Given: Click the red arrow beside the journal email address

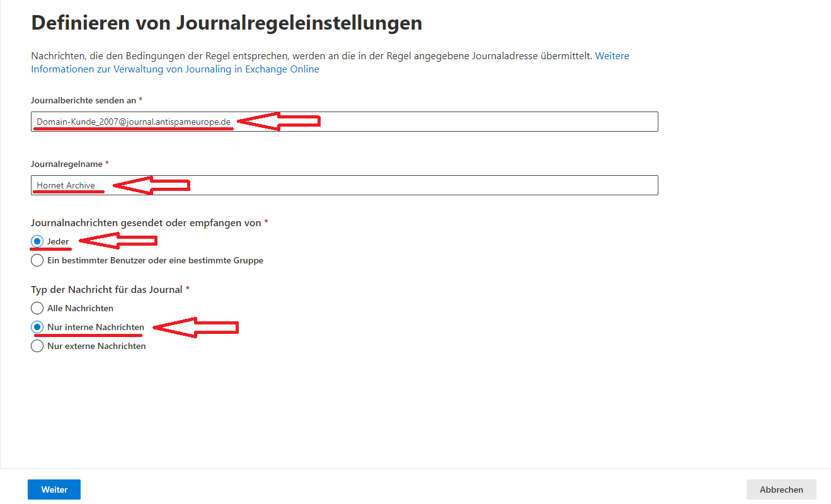Looking at the screenshot, I should pyautogui.click(x=279, y=121).
